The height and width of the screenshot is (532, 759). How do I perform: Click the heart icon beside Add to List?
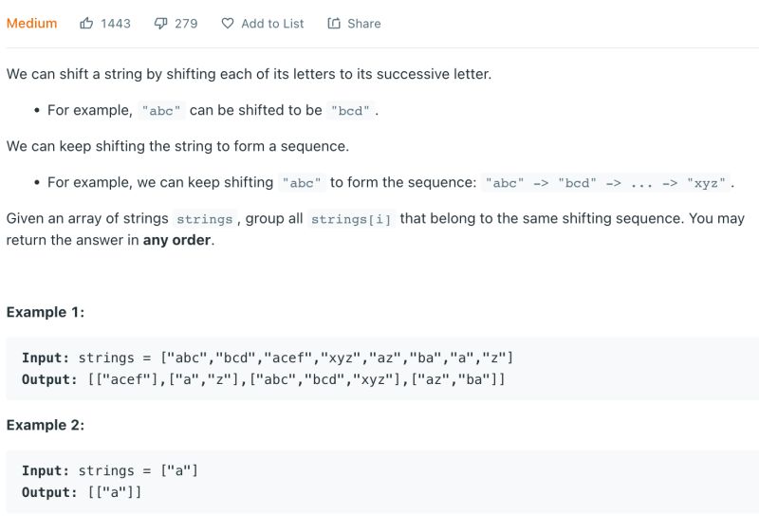[x=227, y=23]
